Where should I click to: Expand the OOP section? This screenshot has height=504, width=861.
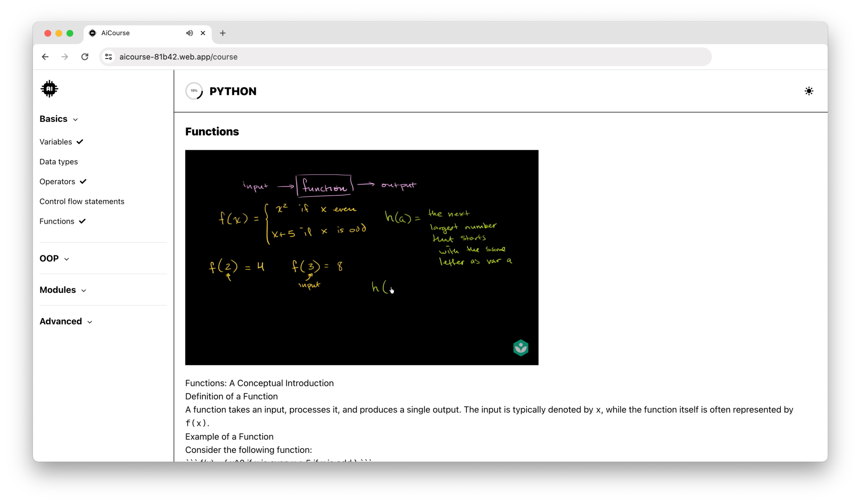click(x=54, y=258)
